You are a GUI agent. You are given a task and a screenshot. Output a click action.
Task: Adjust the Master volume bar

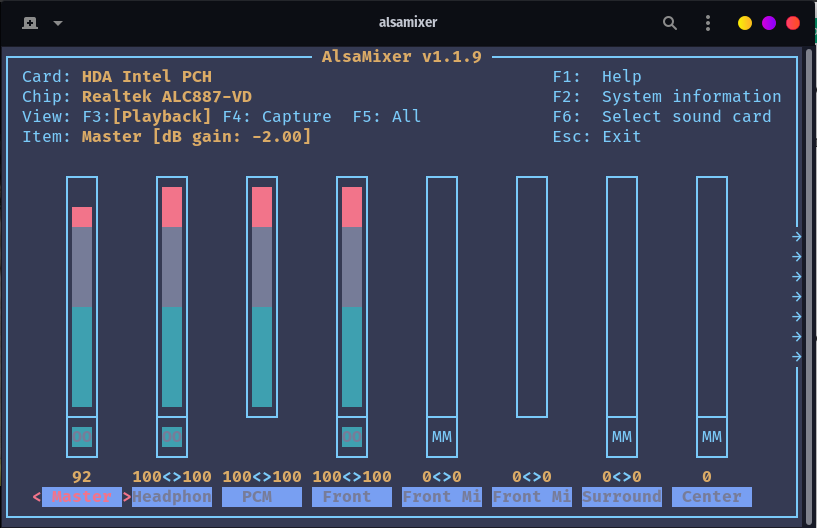pos(82,297)
